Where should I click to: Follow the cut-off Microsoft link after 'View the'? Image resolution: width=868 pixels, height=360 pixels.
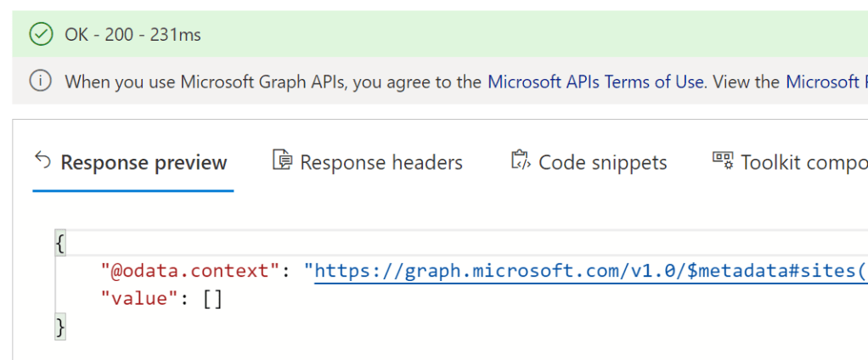(x=826, y=82)
